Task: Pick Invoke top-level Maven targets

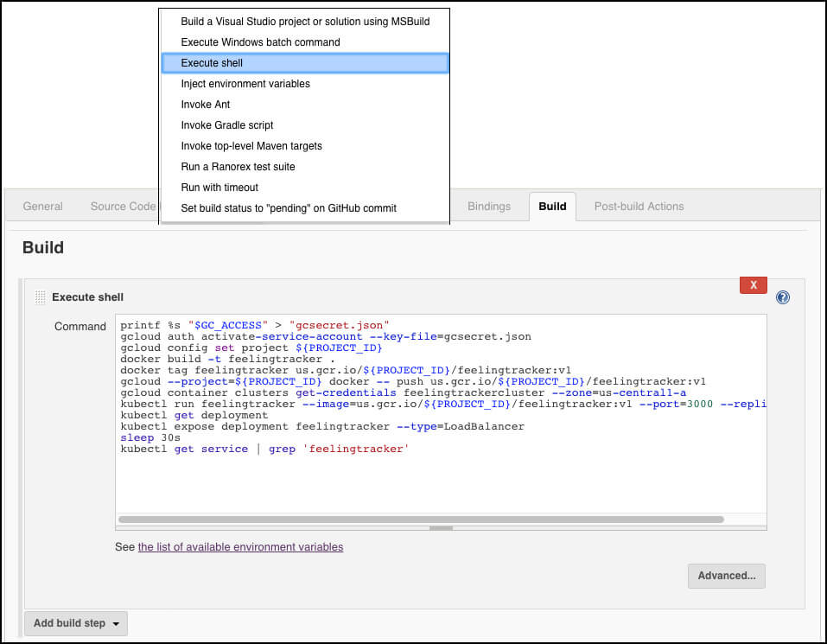Action: pyautogui.click(x=305, y=146)
